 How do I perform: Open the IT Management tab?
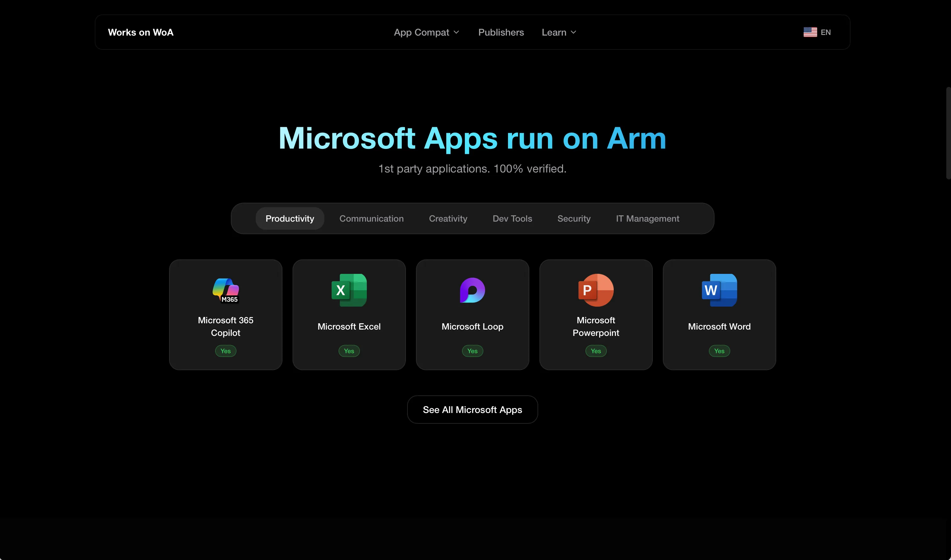(x=647, y=218)
